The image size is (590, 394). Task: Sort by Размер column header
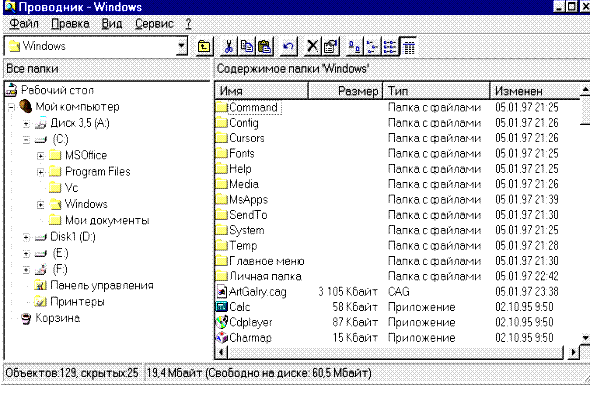(x=345, y=91)
